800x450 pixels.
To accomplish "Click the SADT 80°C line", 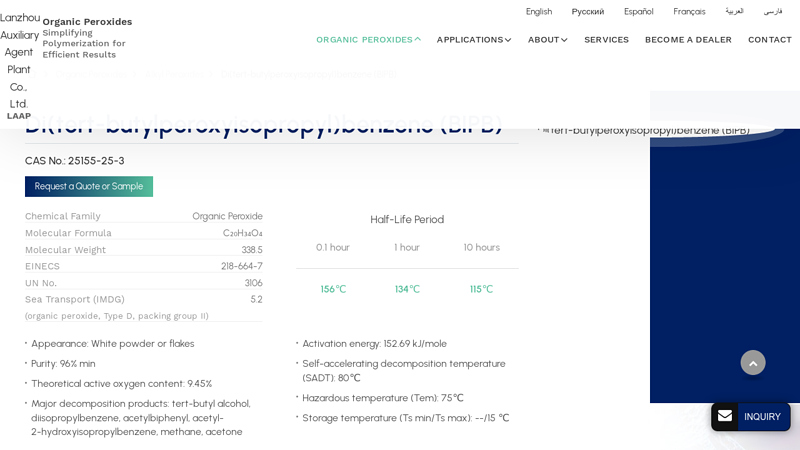I will 404,371.
